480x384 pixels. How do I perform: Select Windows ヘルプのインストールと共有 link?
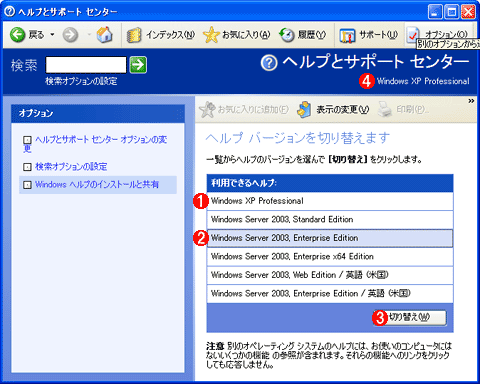(97, 184)
